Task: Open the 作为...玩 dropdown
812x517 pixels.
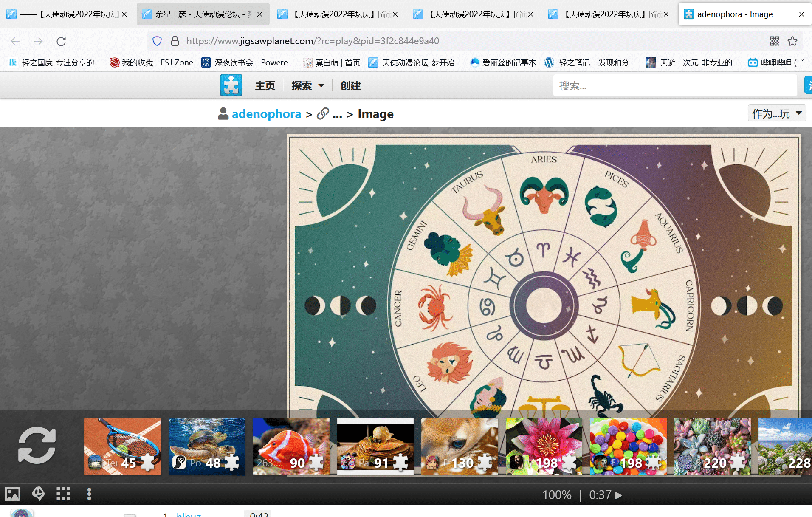Action: (x=776, y=113)
